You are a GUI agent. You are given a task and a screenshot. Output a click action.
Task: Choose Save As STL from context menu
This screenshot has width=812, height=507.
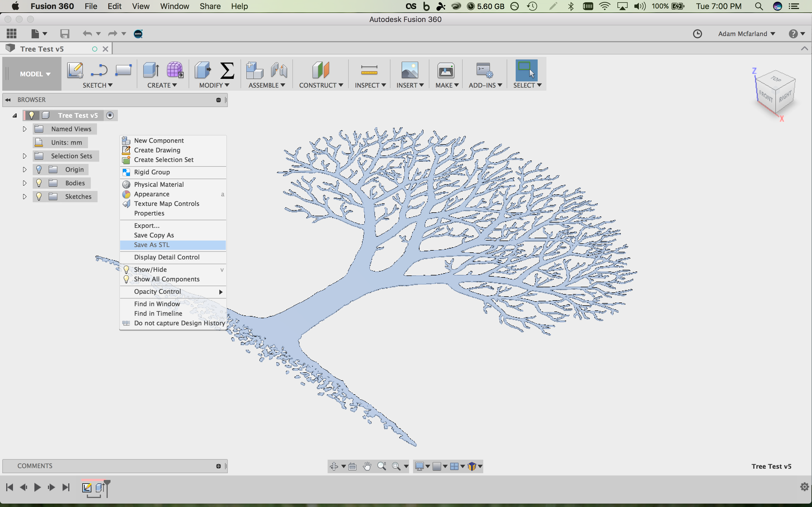click(x=151, y=245)
